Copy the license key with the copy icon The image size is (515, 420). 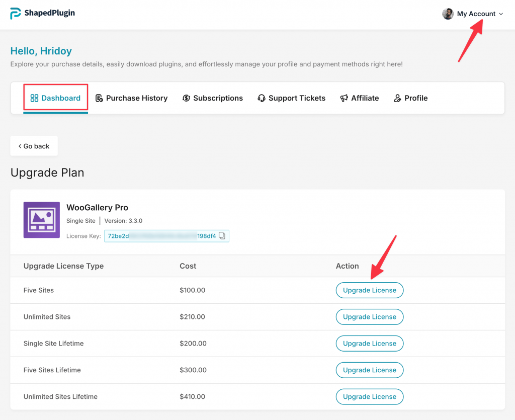coord(222,236)
